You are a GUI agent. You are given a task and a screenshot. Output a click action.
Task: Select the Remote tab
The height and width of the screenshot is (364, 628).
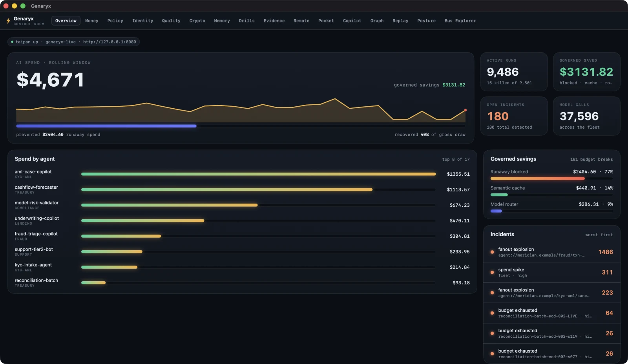(301, 21)
